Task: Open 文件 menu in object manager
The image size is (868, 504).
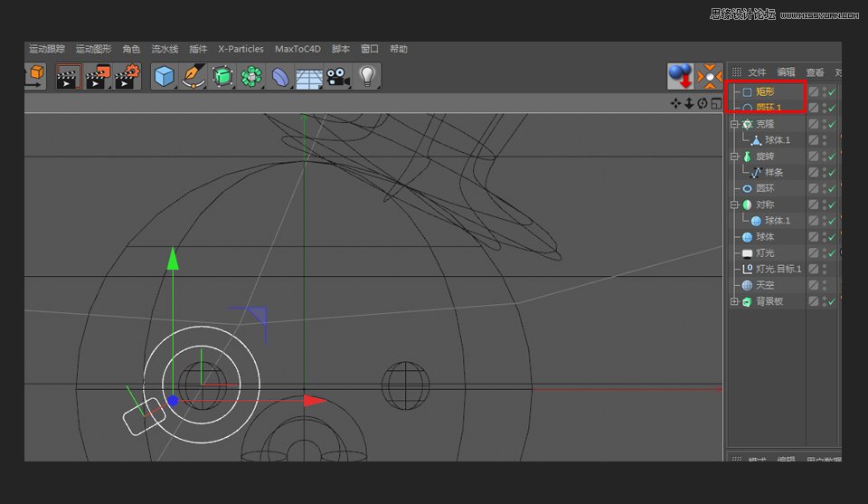Action: (757, 72)
